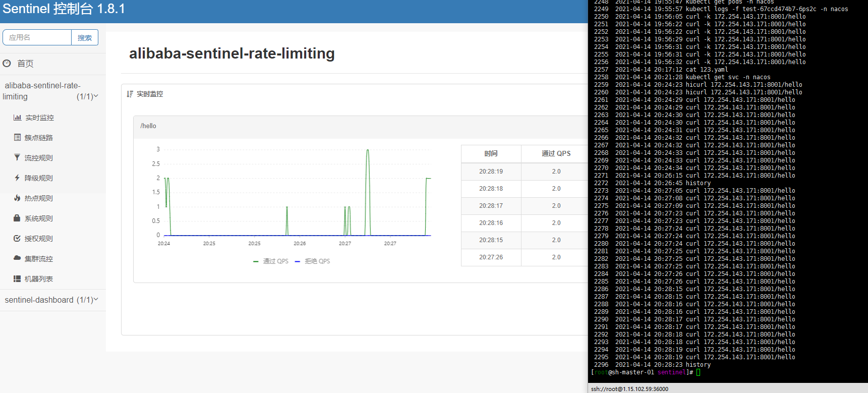Click the table-list icon for 机器列表

click(17, 278)
